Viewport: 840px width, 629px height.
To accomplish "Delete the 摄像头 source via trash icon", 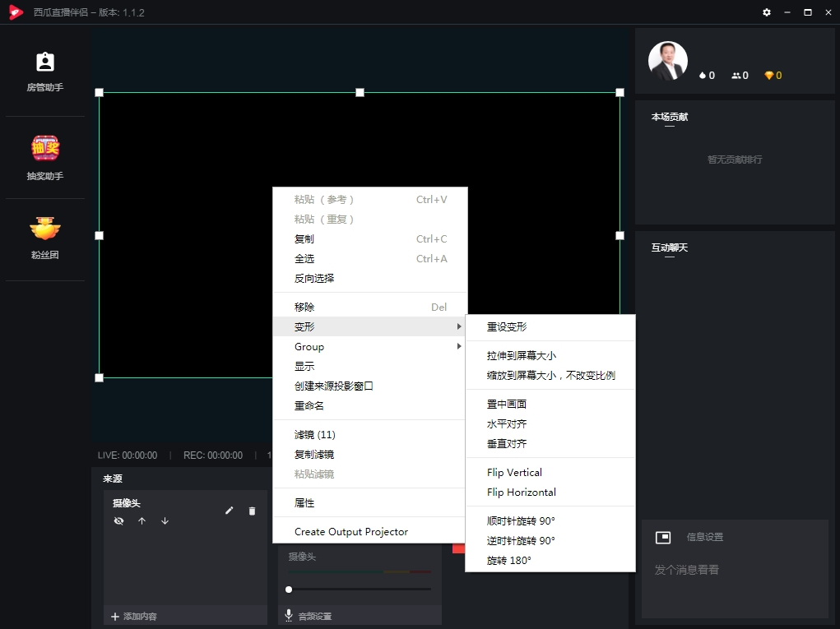I will coord(252,511).
